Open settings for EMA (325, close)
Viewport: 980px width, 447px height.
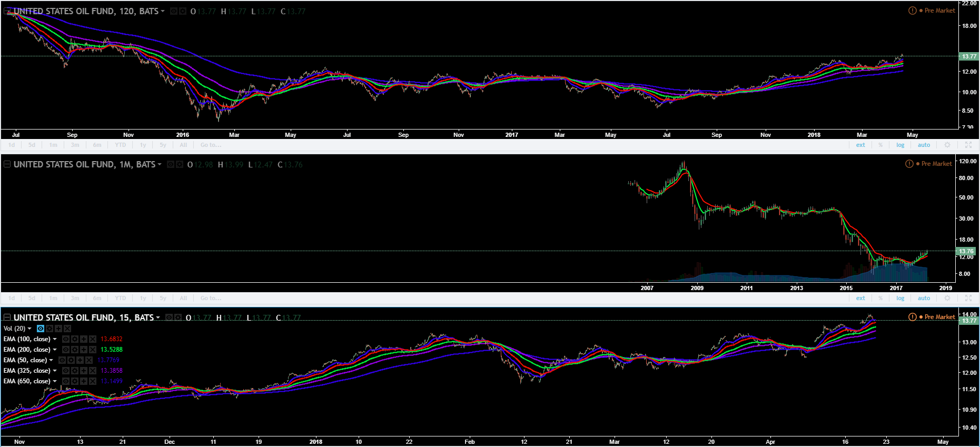[75, 371]
